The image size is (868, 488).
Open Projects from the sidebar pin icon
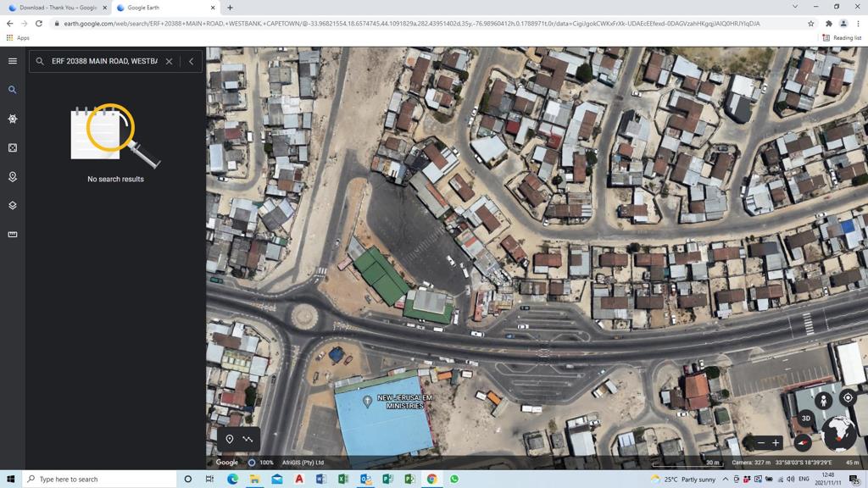pyautogui.click(x=12, y=176)
